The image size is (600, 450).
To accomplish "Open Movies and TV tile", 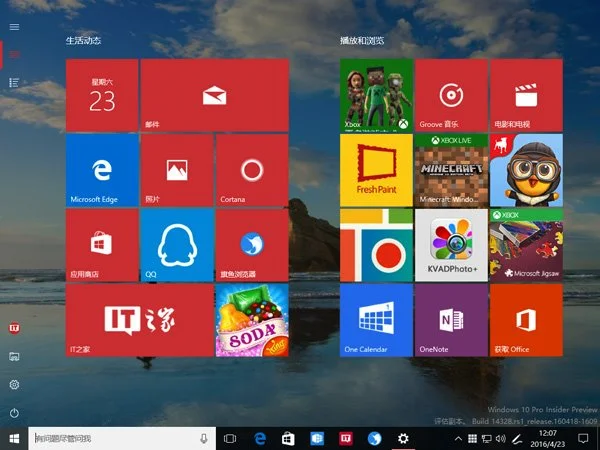I will (526, 95).
